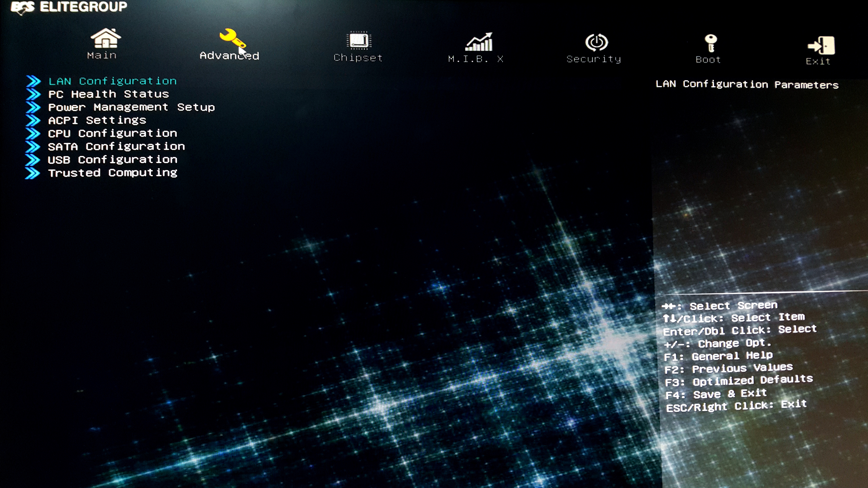Image resolution: width=868 pixels, height=488 pixels.
Task: Open the Exit door icon
Action: tap(821, 45)
